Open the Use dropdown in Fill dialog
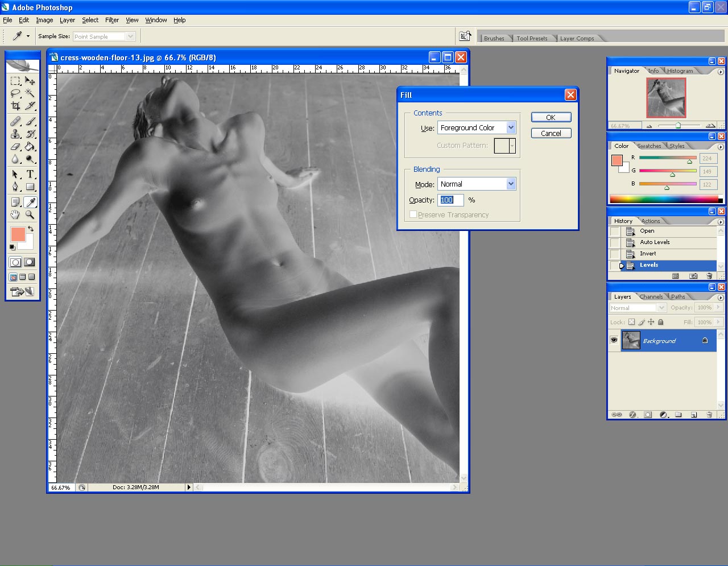This screenshot has width=728, height=566. click(511, 128)
